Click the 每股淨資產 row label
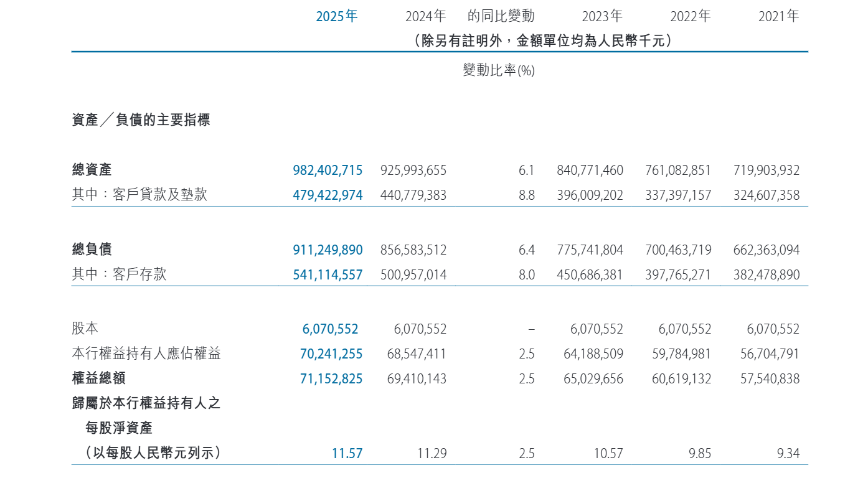Image resolution: width=868 pixels, height=478 pixels. [119, 428]
